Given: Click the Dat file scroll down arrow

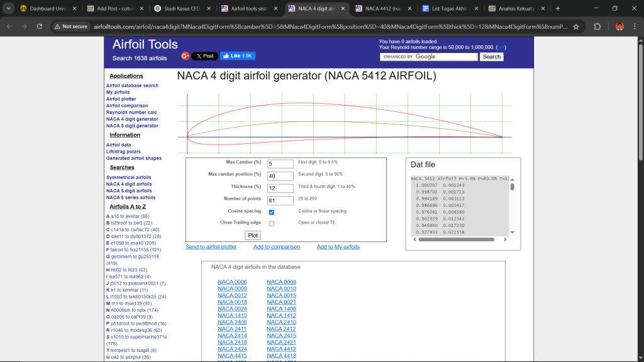Looking at the screenshot, I should point(513,232).
